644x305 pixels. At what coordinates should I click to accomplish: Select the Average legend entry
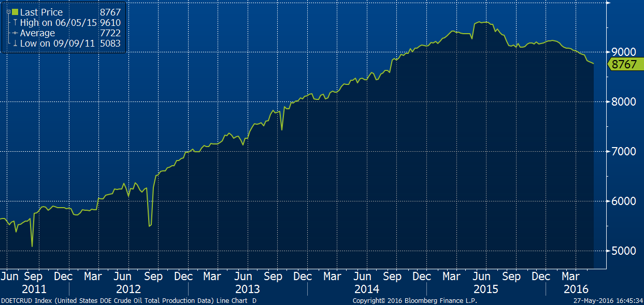coord(38,33)
